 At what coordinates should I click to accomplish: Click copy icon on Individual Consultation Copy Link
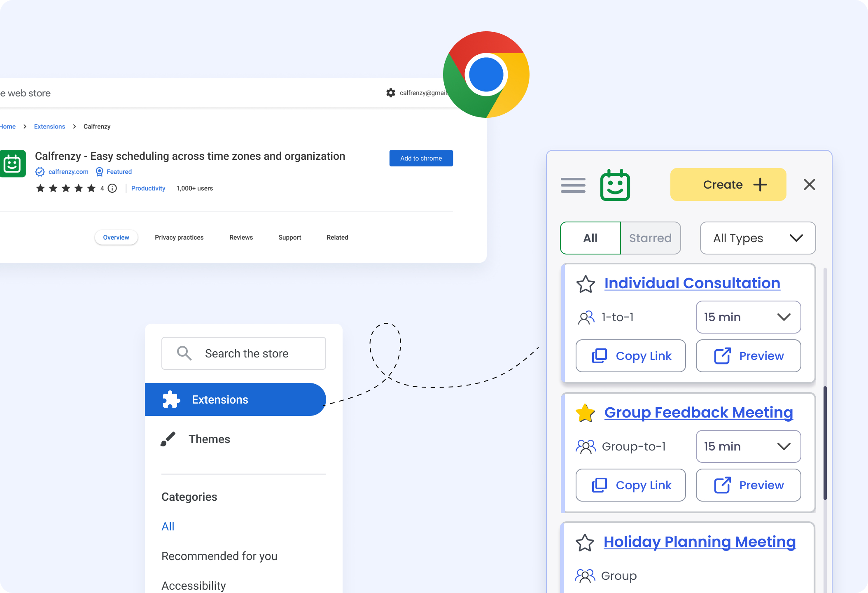599,356
